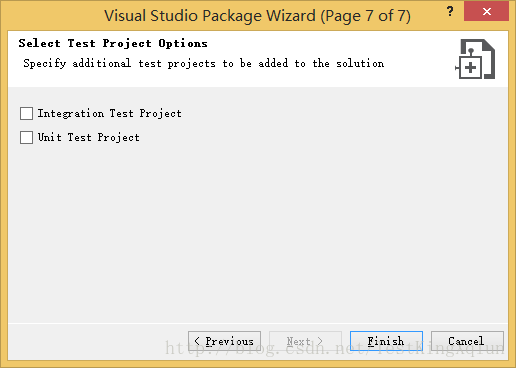
Task: Click the white header banner area
Action: click(258, 59)
